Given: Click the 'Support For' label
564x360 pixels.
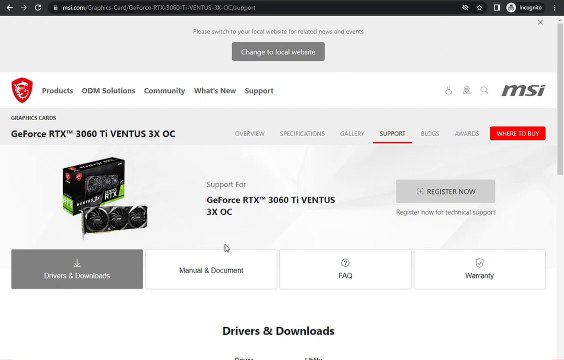Looking at the screenshot, I should click(x=226, y=184).
